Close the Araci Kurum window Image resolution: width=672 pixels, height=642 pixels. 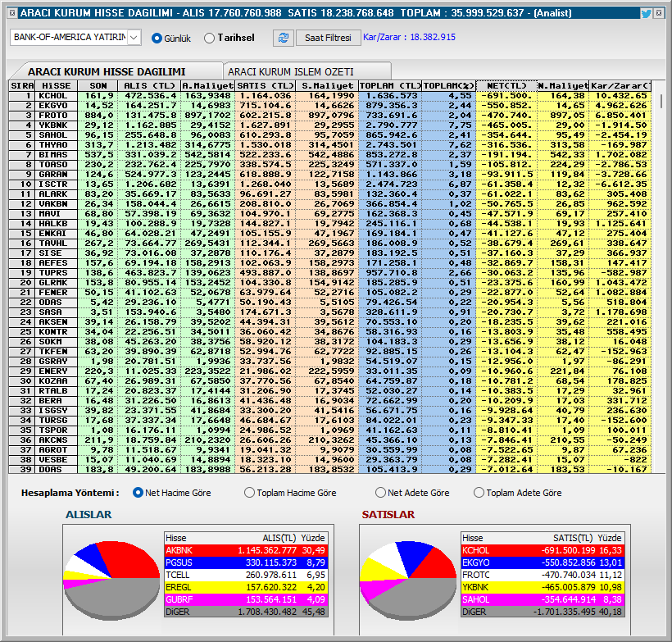[659, 13]
